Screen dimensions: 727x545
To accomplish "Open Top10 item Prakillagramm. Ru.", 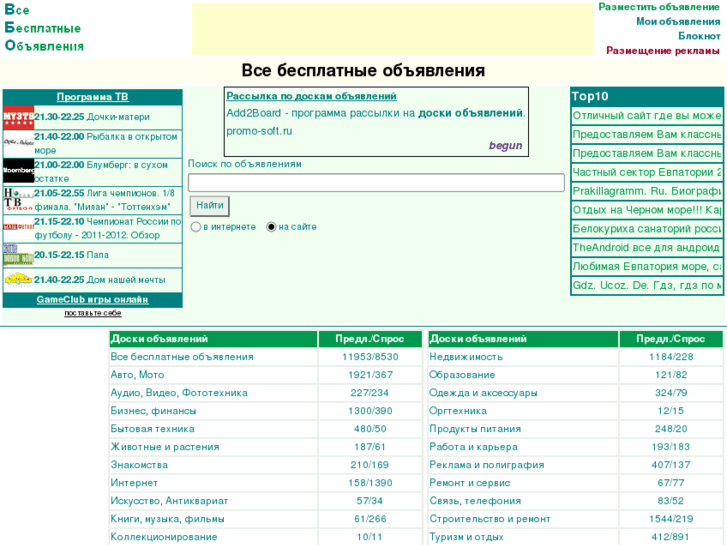I will (x=647, y=191).
